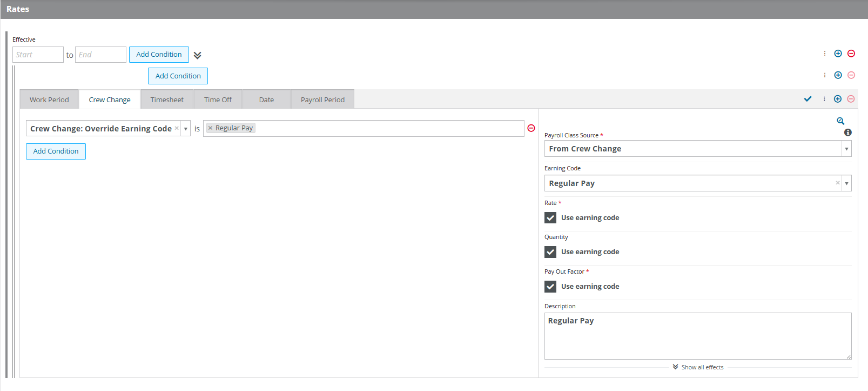Image resolution: width=868 pixels, height=391 pixels.
Task: Switch to the Timesheet tab
Action: pos(167,100)
